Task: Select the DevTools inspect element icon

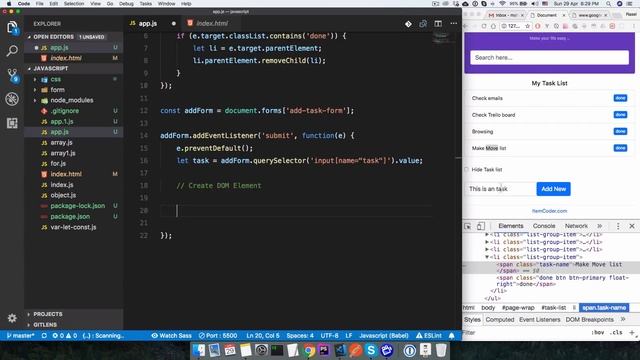Action: pos(468,226)
